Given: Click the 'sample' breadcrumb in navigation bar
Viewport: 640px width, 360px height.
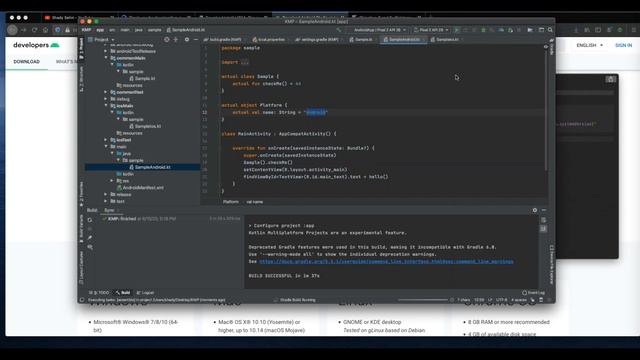Looking at the screenshot, I should (x=154, y=30).
